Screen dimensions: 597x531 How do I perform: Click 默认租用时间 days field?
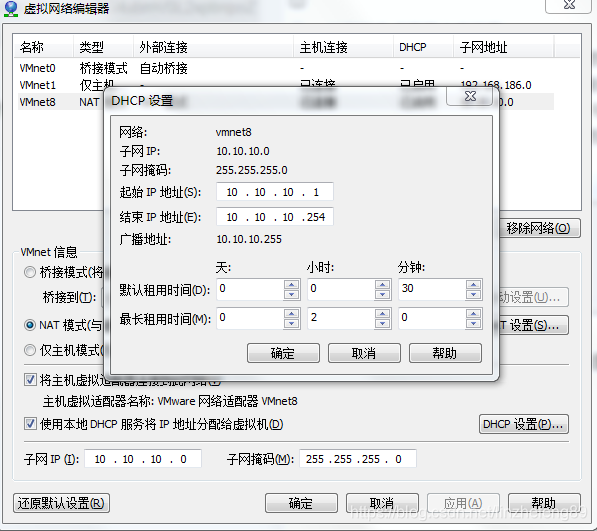coord(250,289)
